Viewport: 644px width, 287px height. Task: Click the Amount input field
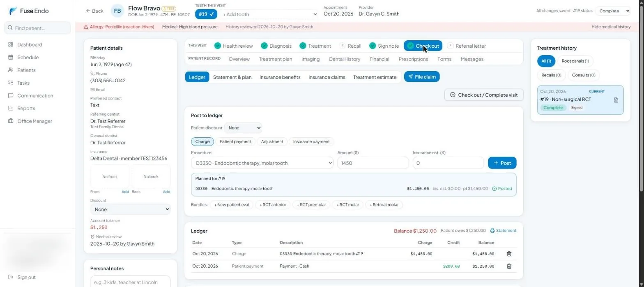(x=373, y=163)
